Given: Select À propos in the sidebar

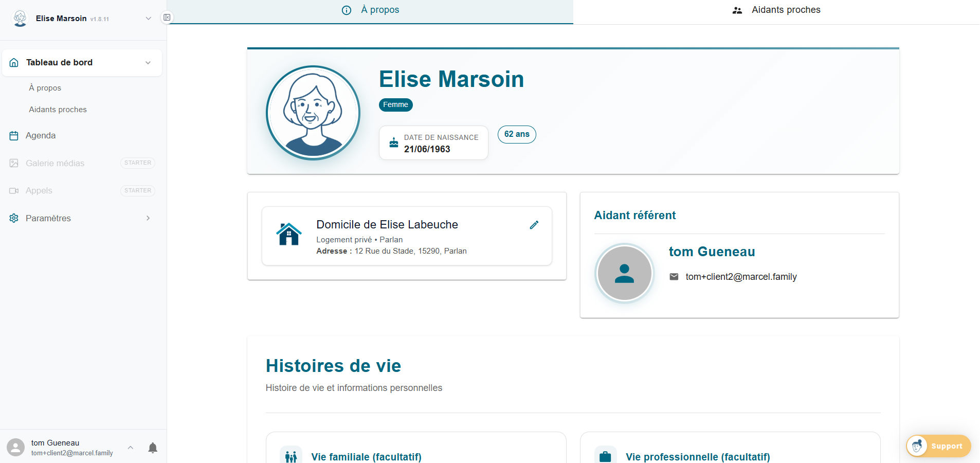Looking at the screenshot, I should (45, 87).
